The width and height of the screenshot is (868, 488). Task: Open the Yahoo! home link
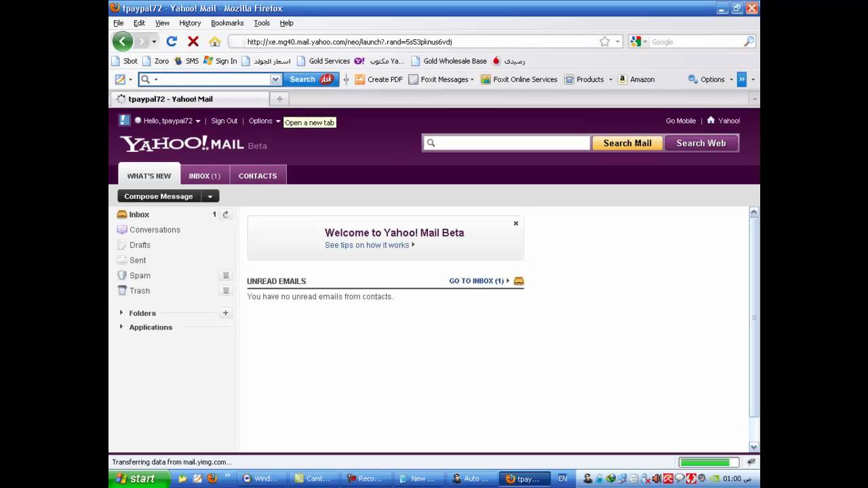coord(724,121)
